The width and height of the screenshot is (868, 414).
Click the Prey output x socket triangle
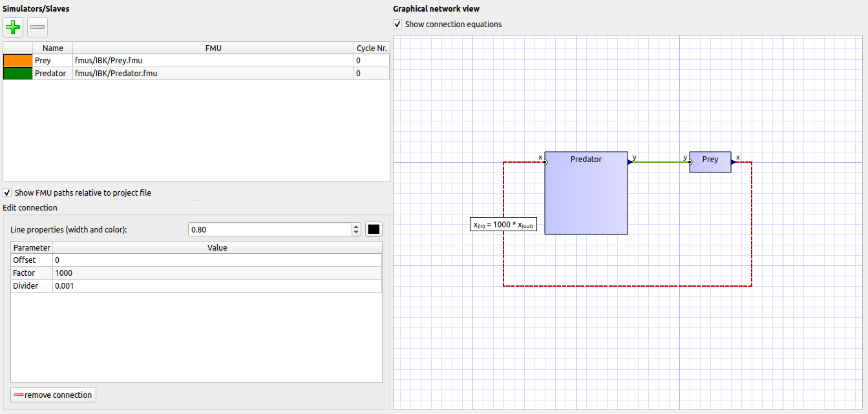[x=734, y=162]
